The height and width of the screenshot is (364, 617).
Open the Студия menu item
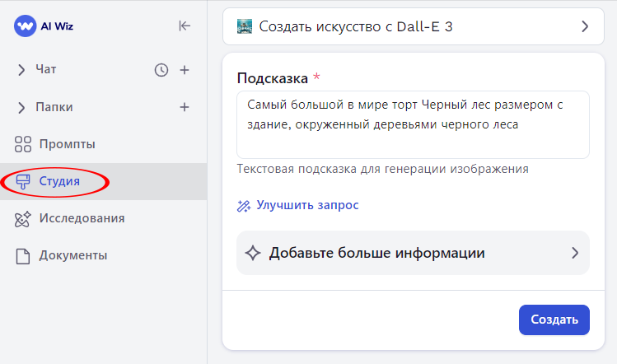coord(59,181)
